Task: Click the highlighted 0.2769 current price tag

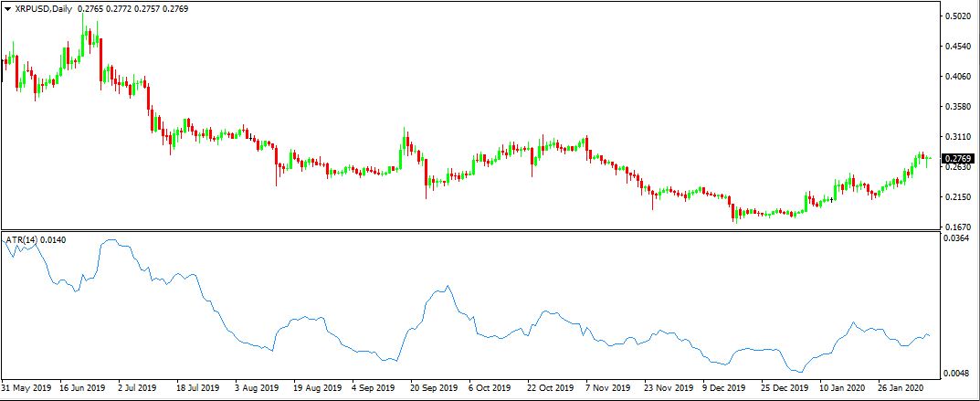Action: pyautogui.click(x=958, y=159)
